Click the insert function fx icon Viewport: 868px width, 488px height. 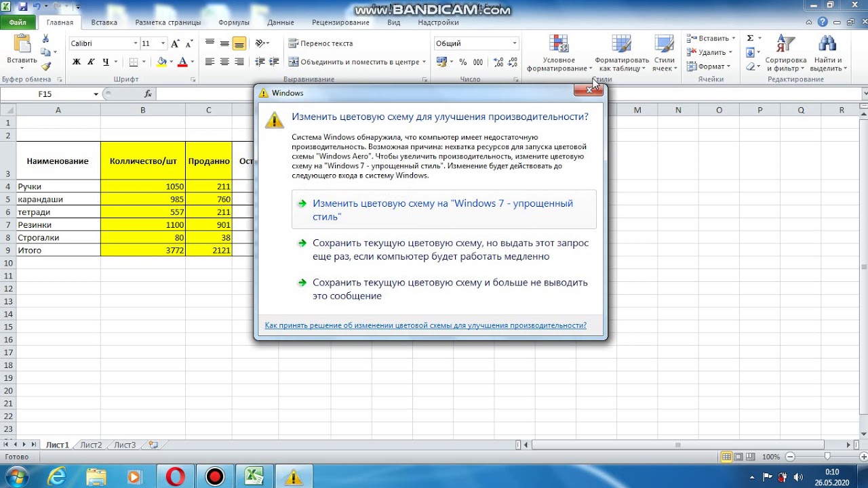[148, 94]
